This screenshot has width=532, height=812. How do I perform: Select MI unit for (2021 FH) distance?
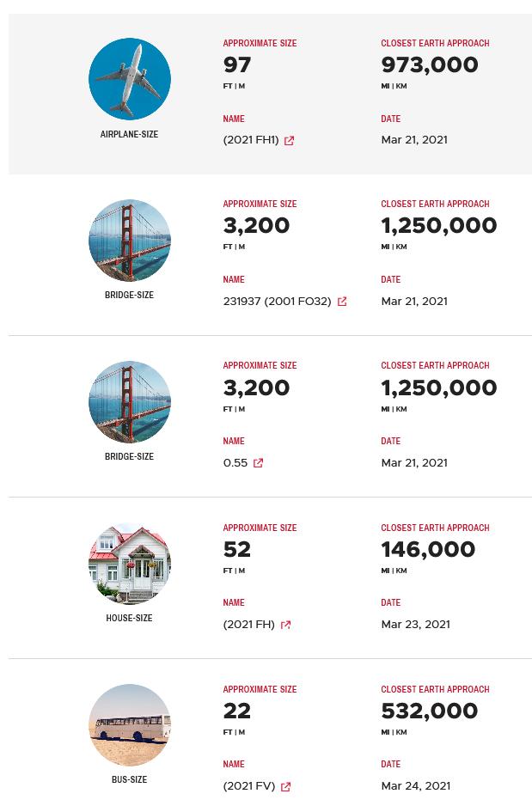coord(385,571)
